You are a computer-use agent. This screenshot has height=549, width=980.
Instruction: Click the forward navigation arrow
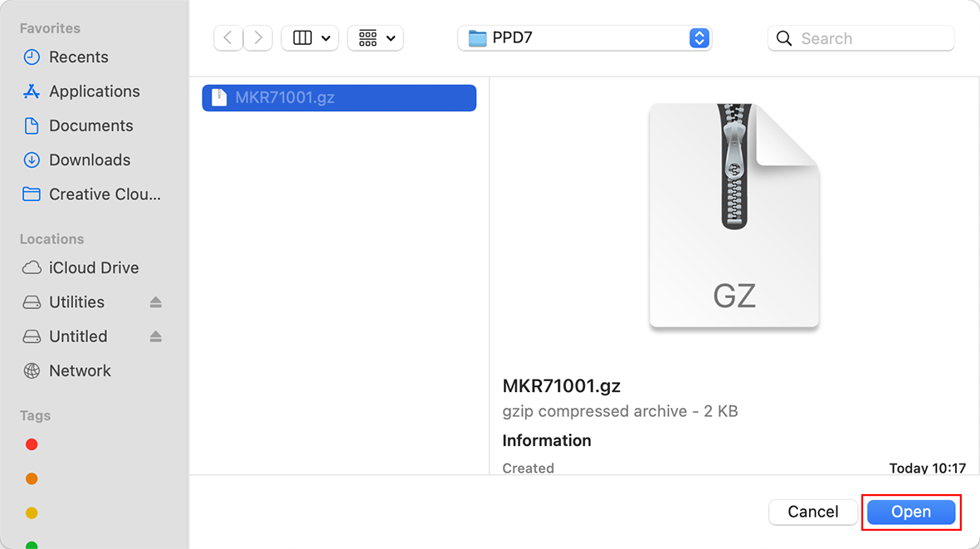pyautogui.click(x=258, y=38)
